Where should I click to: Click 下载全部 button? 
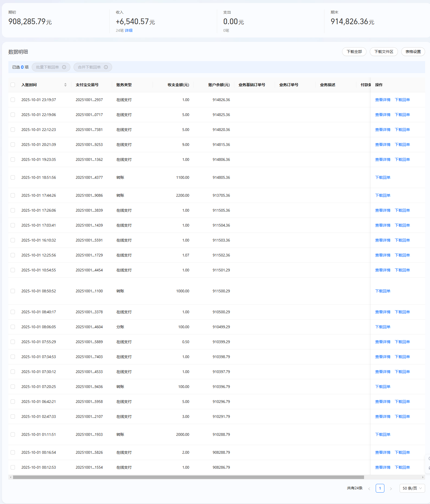point(354,52)
